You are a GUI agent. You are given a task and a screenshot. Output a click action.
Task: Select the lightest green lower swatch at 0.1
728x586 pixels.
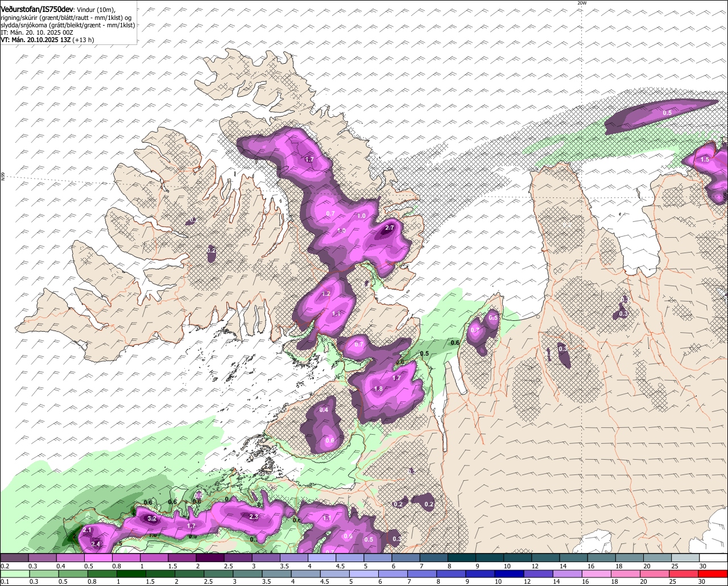[x=14, y=573]
